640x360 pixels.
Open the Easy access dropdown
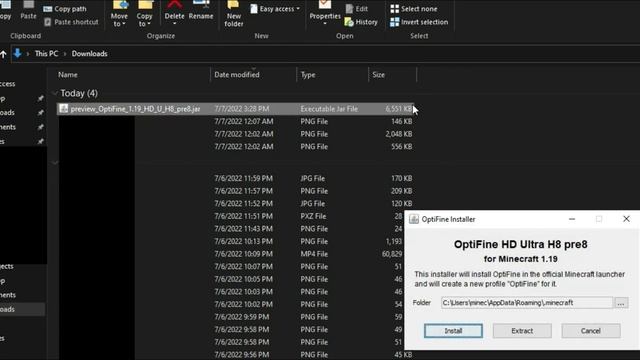pos(275,9)
